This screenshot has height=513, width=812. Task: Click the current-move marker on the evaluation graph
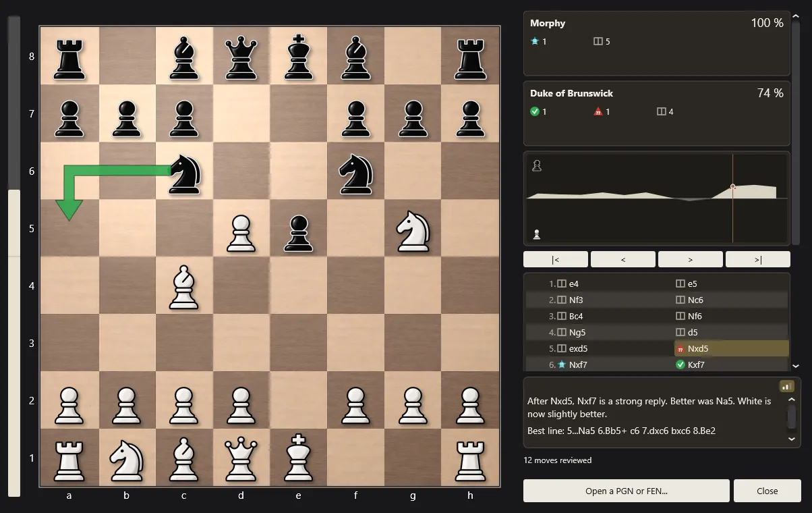(x=732, y=186)
